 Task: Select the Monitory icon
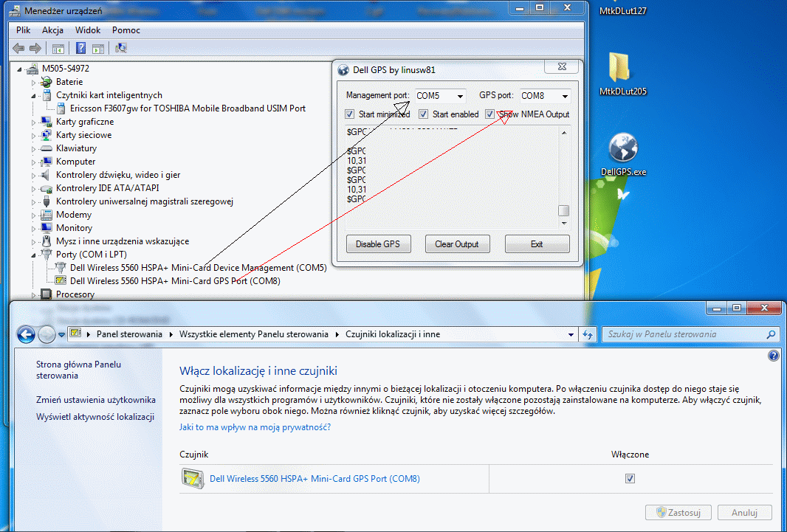coord(47,228)
